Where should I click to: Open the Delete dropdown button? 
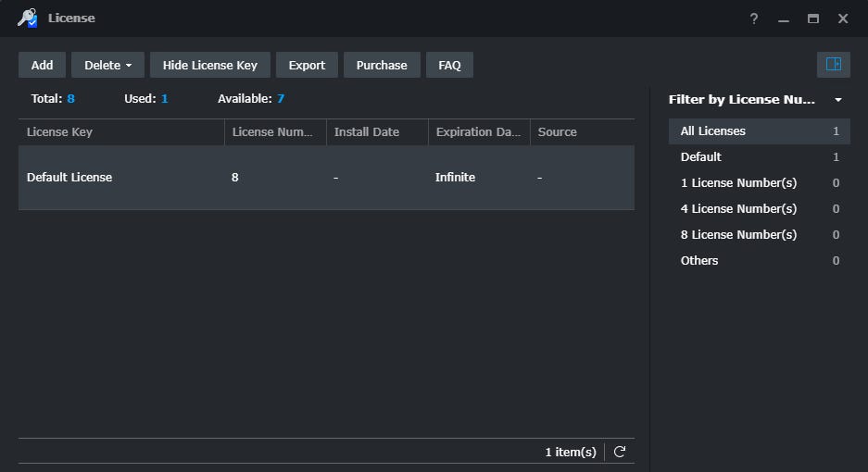(x=108, y=65)
